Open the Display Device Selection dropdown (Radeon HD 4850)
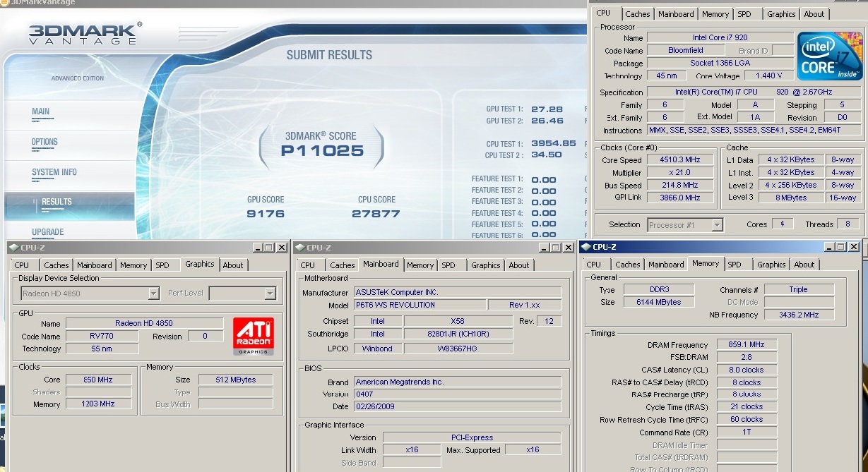868x472 pixels. click(x=89, y=294)
